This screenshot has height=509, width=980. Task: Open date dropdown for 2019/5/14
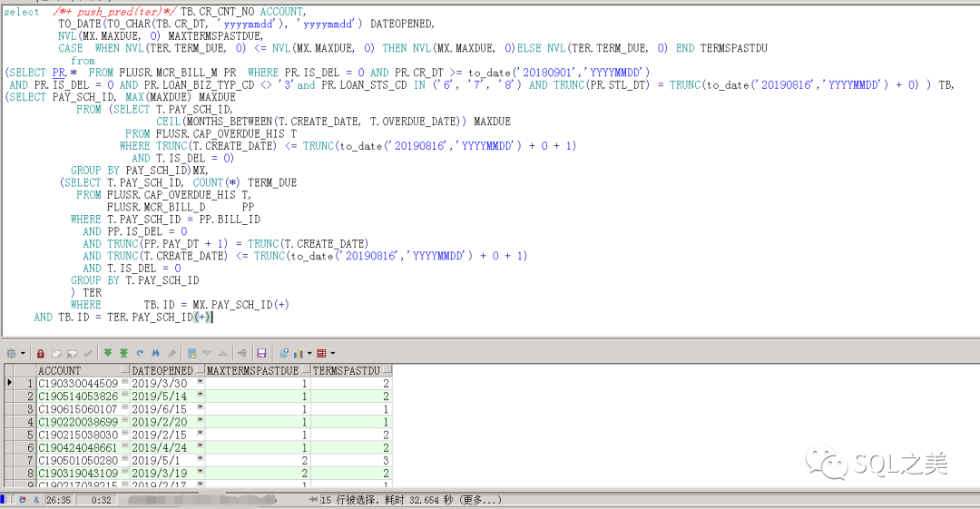[200, 395]
